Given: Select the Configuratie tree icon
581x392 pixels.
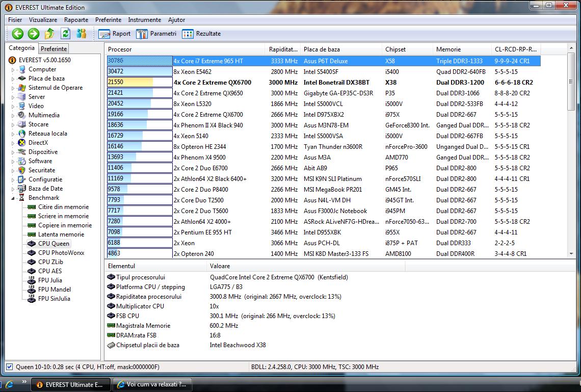Looking at the screenshot, I should coord(22,179).
